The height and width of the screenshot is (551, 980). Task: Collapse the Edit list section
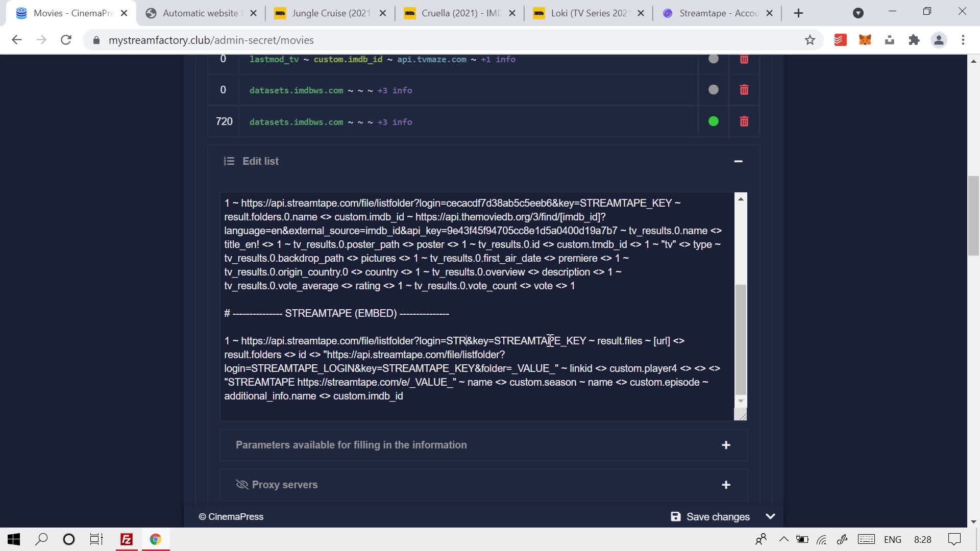point(739,161)
